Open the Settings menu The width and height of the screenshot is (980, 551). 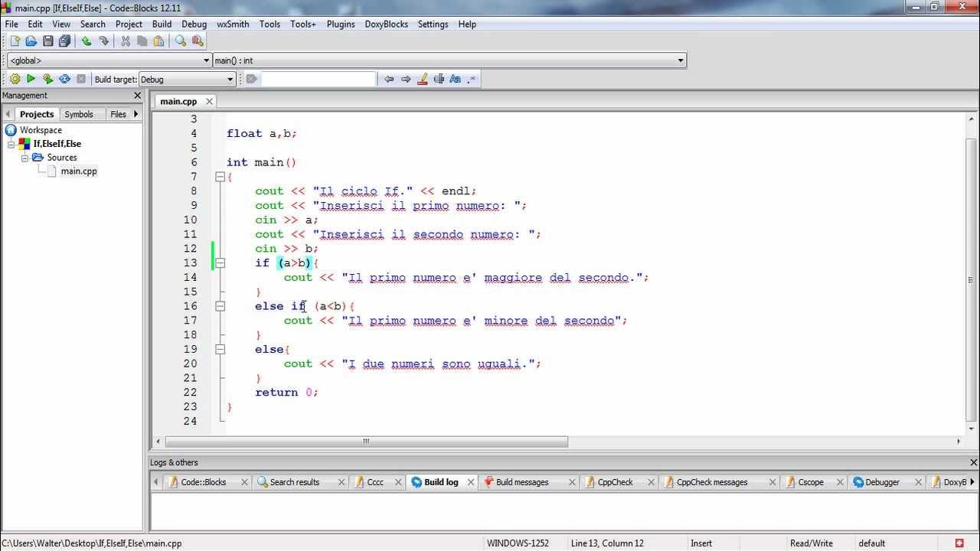point(433,24)
